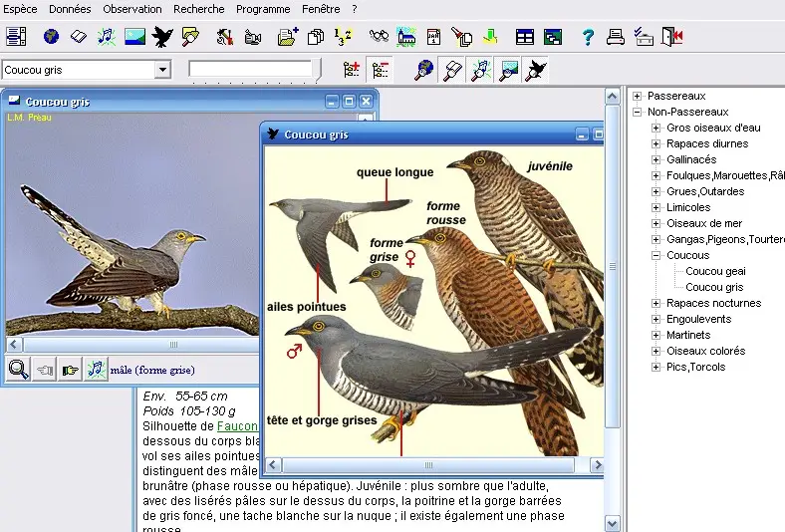Image resolution: width=785 pixels, height=532 pixels.
Task: Click the printer icon in the toolbar
Action: click(x=616, y=37)
